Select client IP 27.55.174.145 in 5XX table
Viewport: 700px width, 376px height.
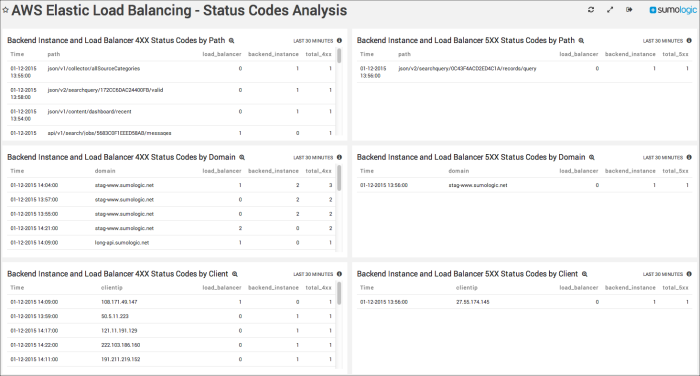[473, 302]
